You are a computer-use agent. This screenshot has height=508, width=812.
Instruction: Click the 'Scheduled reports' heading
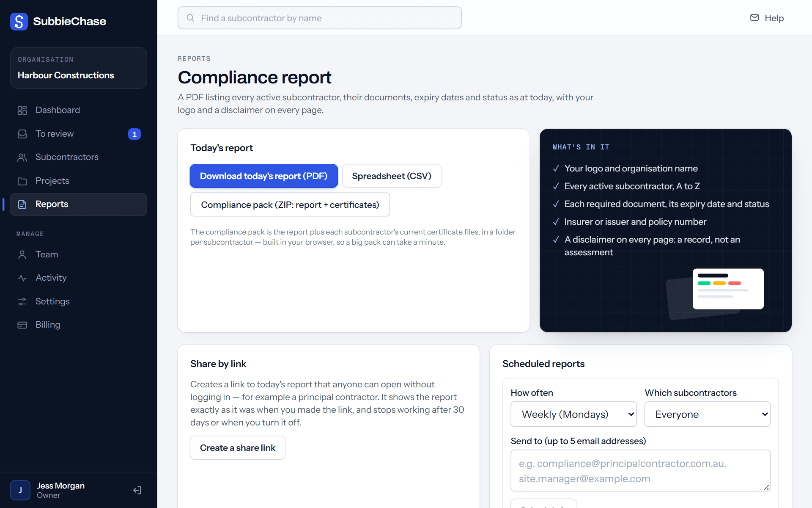(x=543, y=364)
